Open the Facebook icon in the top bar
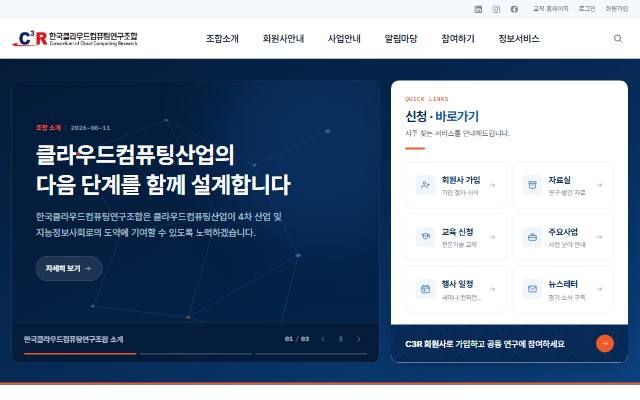 point(514,9)
